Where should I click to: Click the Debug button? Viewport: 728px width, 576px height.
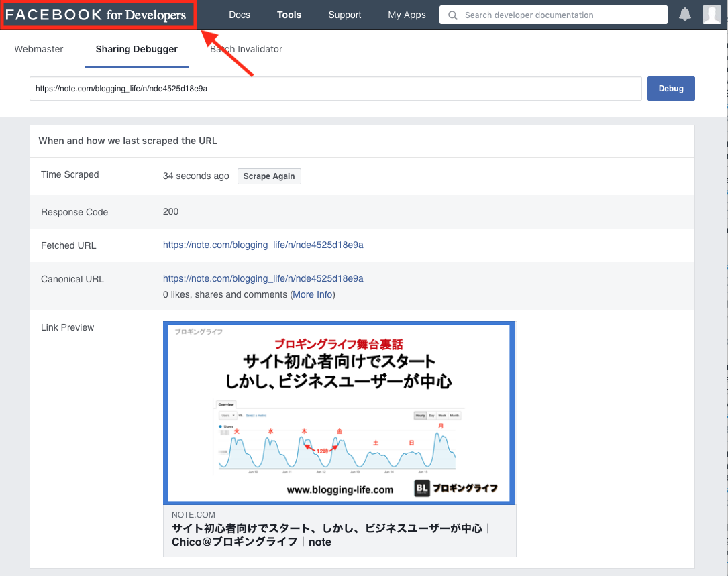tap(671, 89)
